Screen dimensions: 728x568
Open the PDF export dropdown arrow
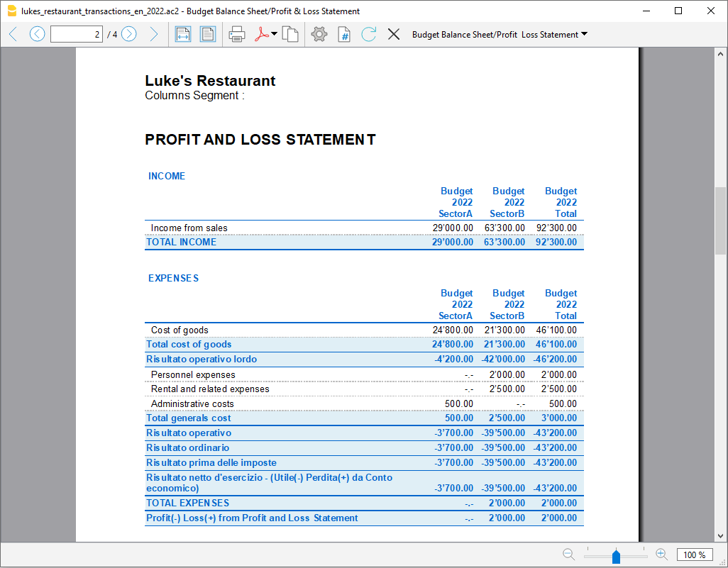point(274,34)
